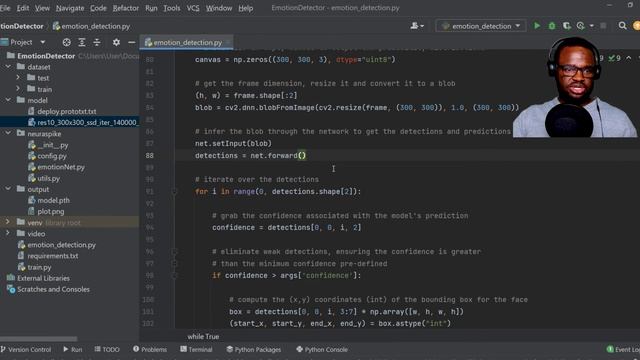The height and width of the screenshot is (360, 640).
Task: Click the Project panel horizontal scrollbar
Action: coord(38,339)
